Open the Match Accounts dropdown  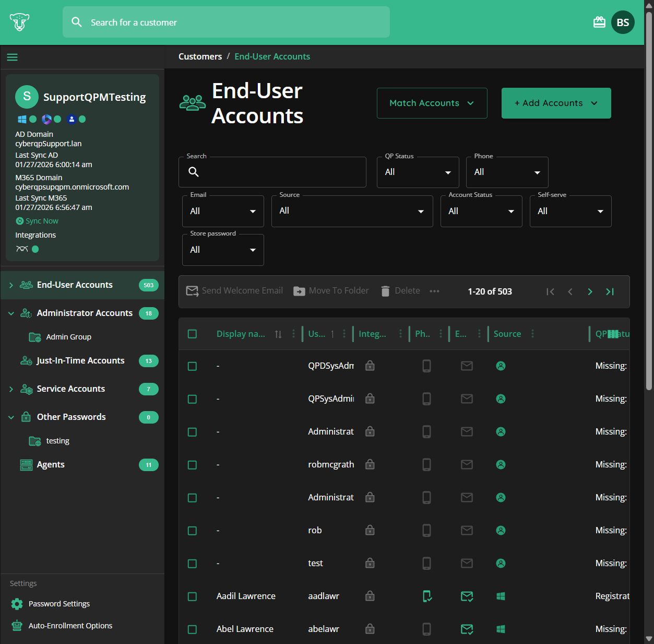coord(432,103)
